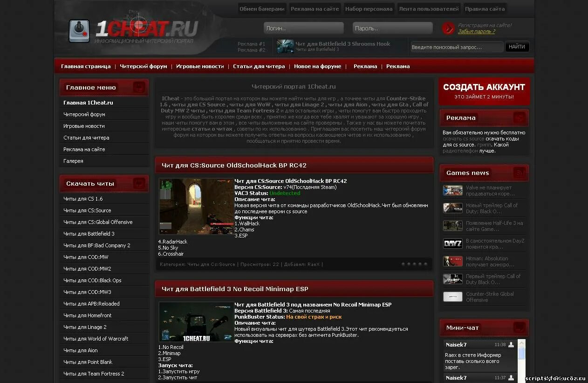Image resolution: width=588 pixels, height=383 pixels.
Task: Click user icon beside Naisek7 11:38 message
Action: coord(511,345)
